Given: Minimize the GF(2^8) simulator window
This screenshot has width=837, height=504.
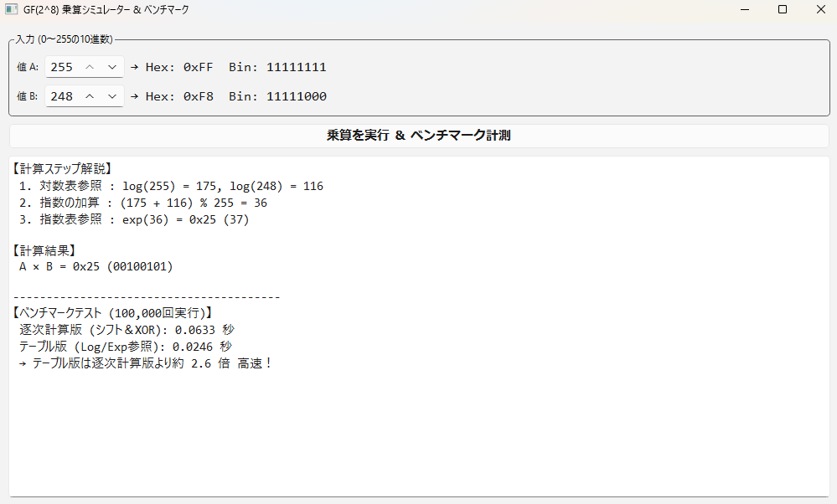Looking at the screenshot, I should (745, 9).
